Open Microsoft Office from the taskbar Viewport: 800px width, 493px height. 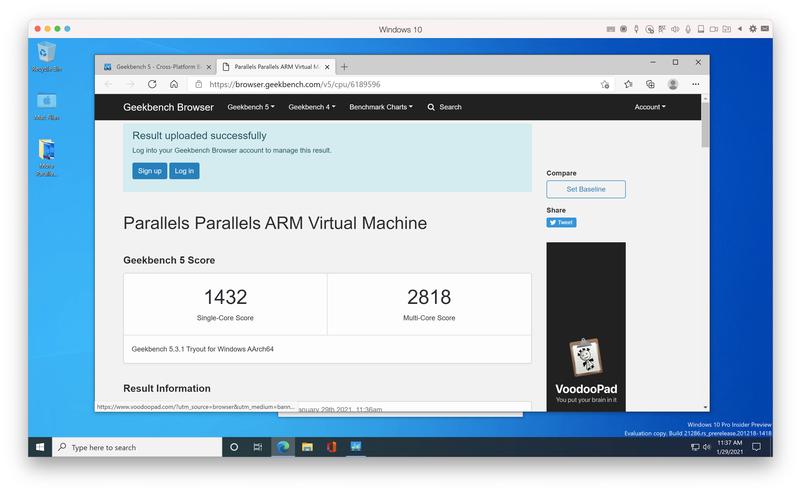(331, 447)
